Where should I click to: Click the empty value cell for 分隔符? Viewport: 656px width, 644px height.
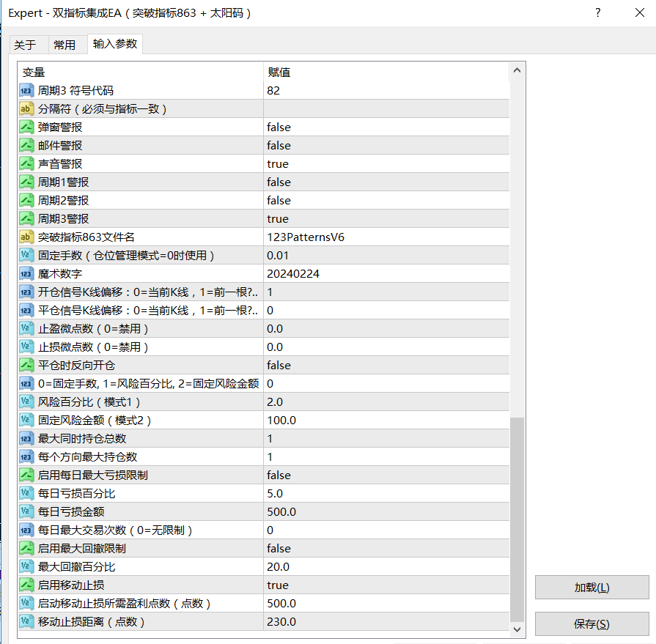tap(386, 109)
